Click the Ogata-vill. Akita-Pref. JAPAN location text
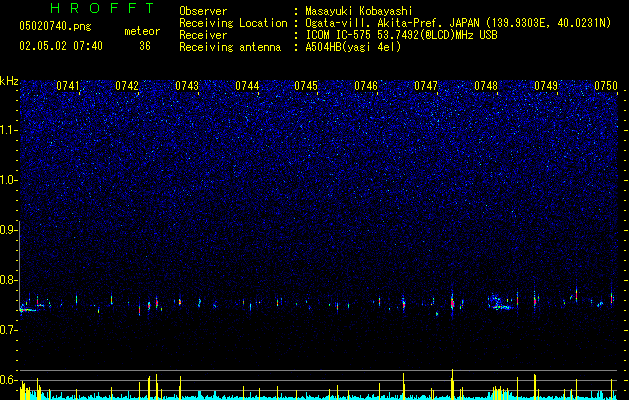This screenshot has height=400, width=629. pos(458,23)
